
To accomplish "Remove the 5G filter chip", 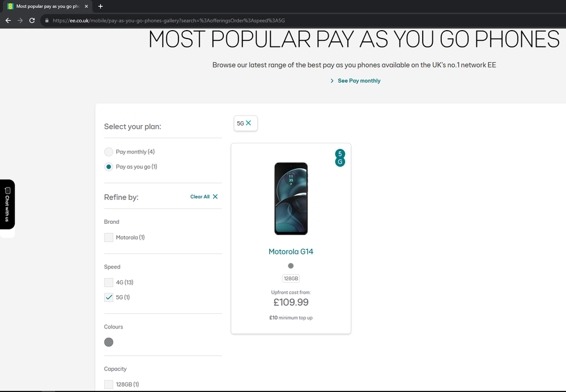I will click(x=248, y=123).
